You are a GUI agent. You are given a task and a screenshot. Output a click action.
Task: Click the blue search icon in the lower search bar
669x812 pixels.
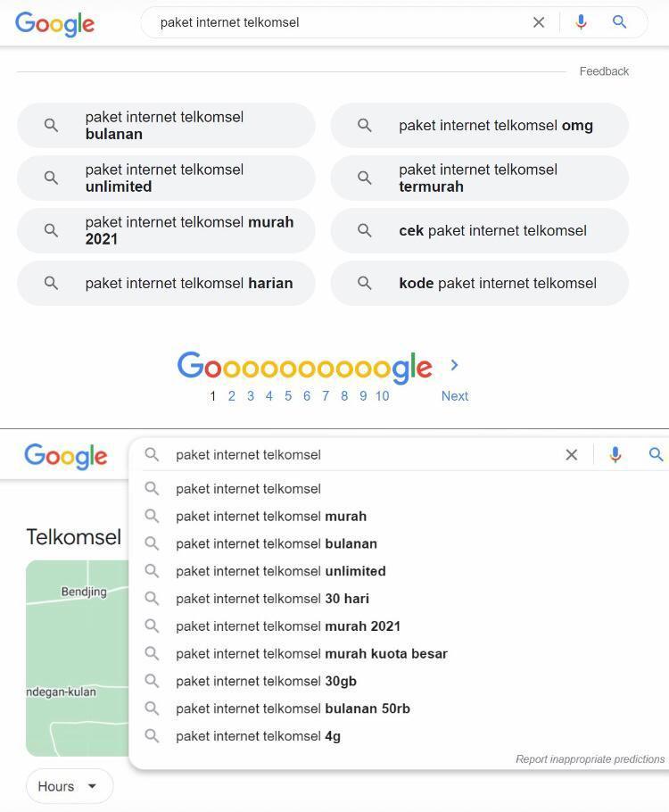click(656, 455)
